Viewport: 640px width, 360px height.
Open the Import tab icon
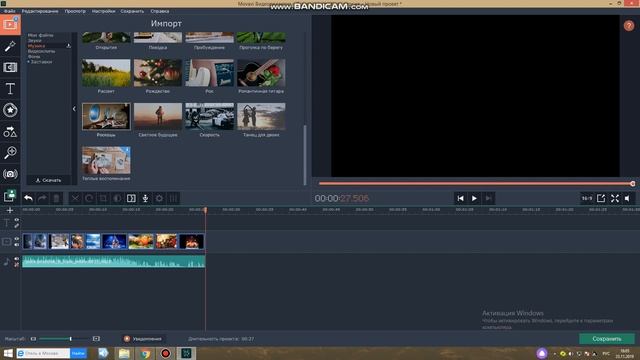[10, 24]
